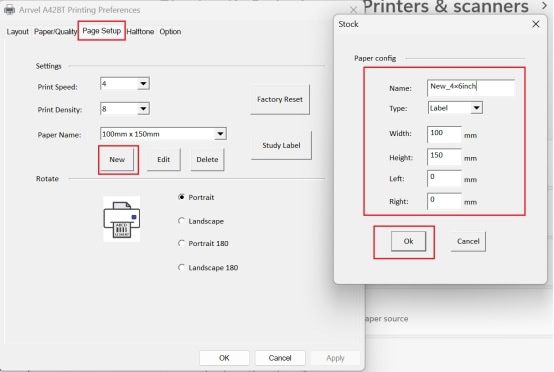Image resolution: width=554 pixels, height=372 pixels.
Task: Click the Name field containing New_4x6inch
Action: click(471, 88)
